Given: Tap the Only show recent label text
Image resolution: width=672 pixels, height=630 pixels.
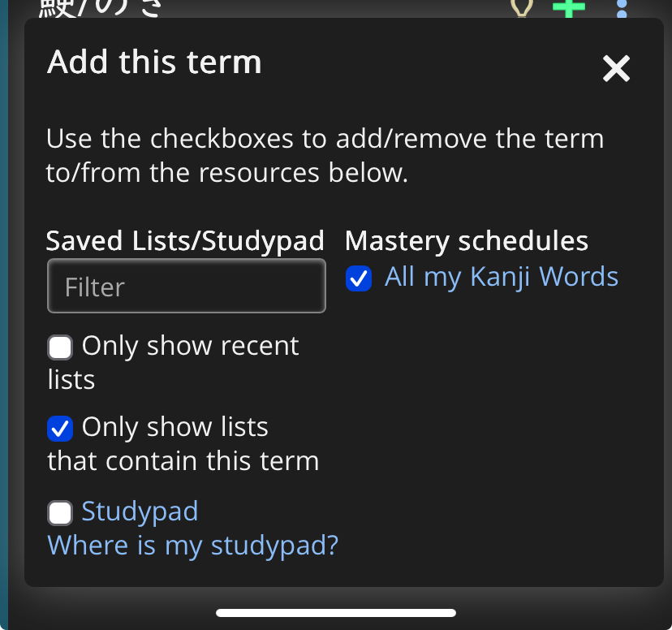Looking at the screenshot, I should (191, 346).
